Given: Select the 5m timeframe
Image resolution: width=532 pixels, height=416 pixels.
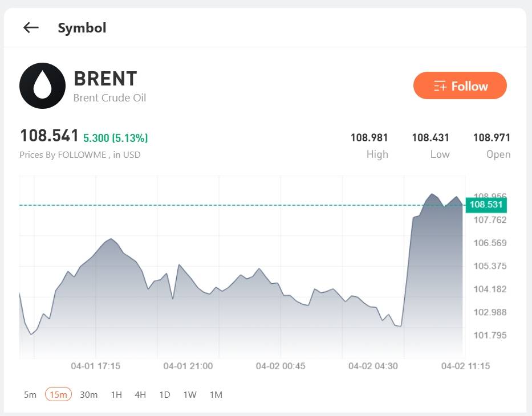Looking at the screenshot, I should point(30,394).
